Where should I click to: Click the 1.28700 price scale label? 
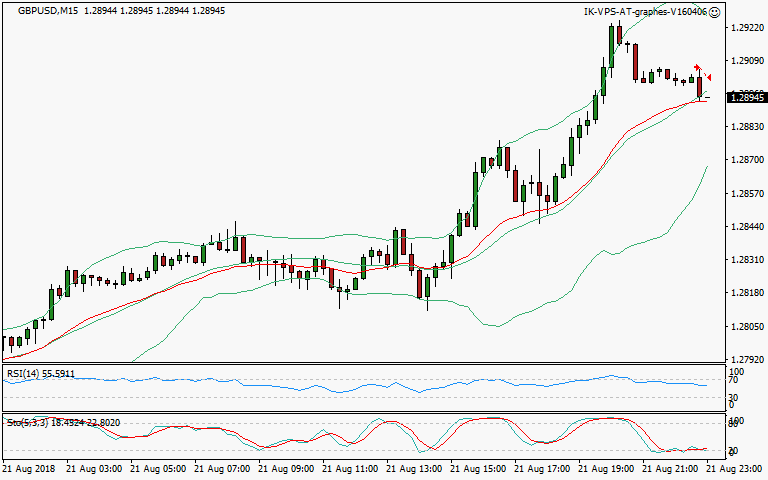[747, 160]
